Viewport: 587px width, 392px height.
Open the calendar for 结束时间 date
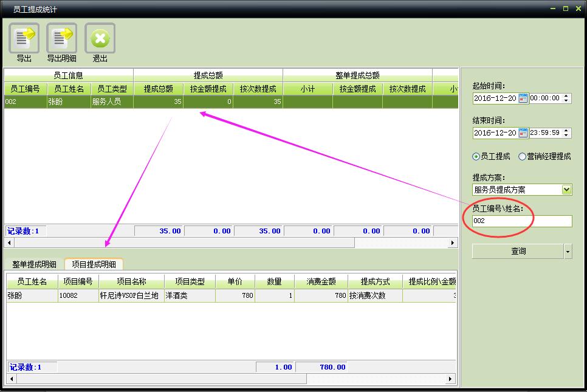(x=523, y=133)
